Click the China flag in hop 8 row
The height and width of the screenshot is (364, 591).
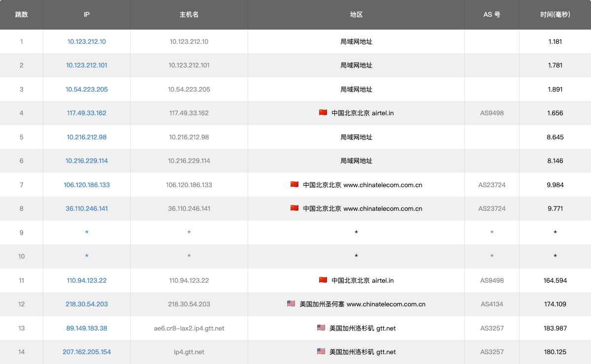pos(295,208)
